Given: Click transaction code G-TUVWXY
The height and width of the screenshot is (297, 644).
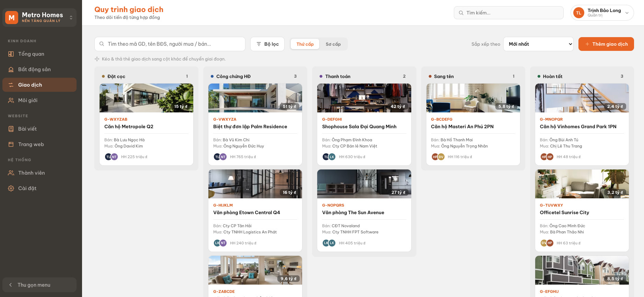Looking at the screenshot, I should click(x=551, y=205).
